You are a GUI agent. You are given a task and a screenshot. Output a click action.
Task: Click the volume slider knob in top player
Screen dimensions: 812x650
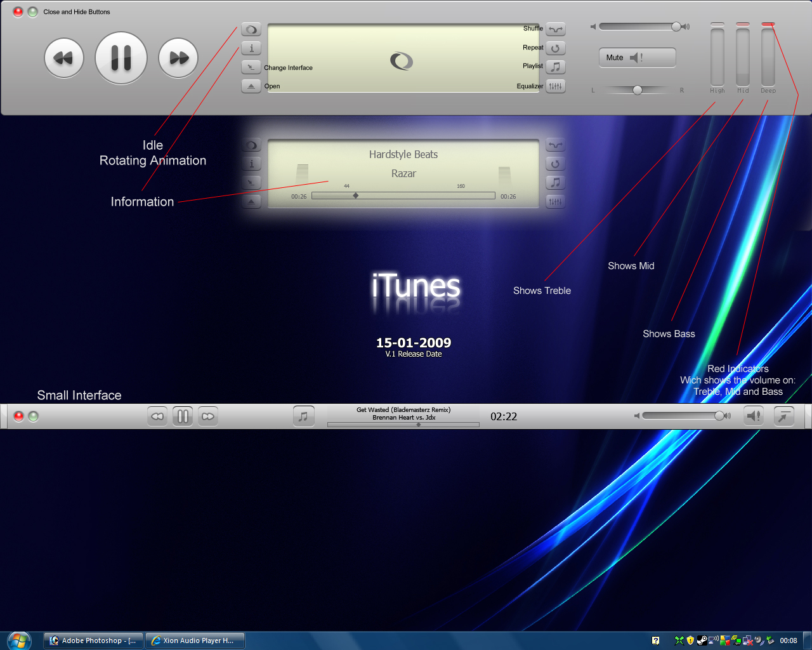(x=676, y=27)
